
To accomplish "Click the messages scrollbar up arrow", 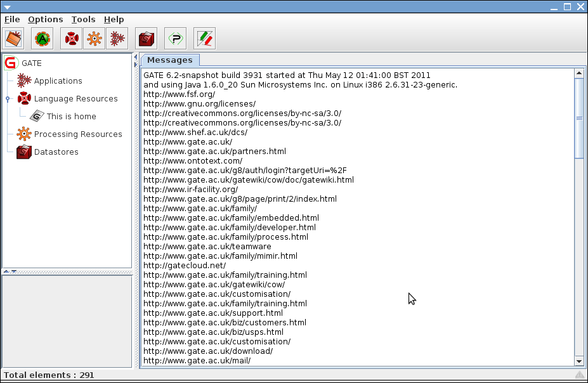I will [x=579, y=73].
